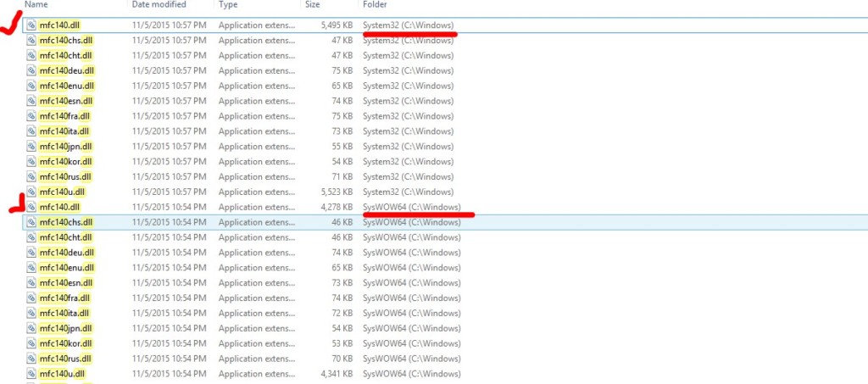Click the folder cell of System32 mfc140kor.dll
Image resolution: width=868 pixels, height=384 pixels.
point(408,162)
